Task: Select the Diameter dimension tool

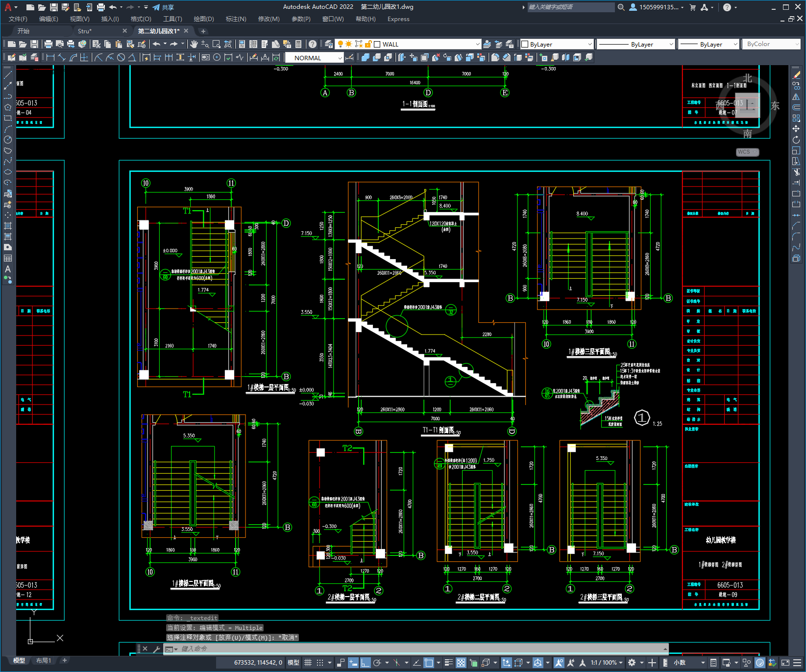Action: 121,57
